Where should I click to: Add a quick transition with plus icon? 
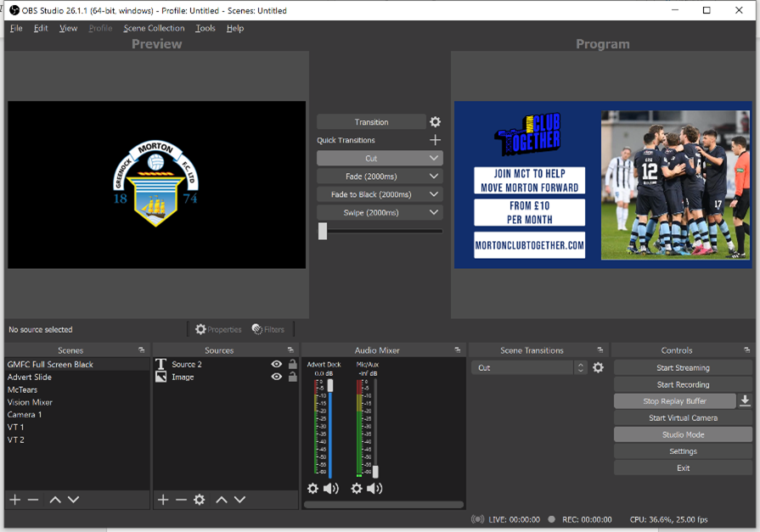point(436,140)
